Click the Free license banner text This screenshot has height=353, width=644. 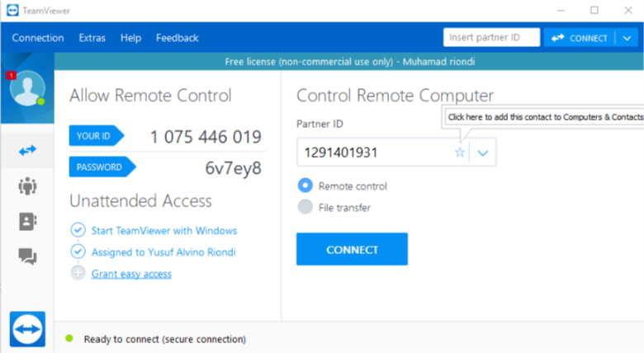click(x=350, y=62)
